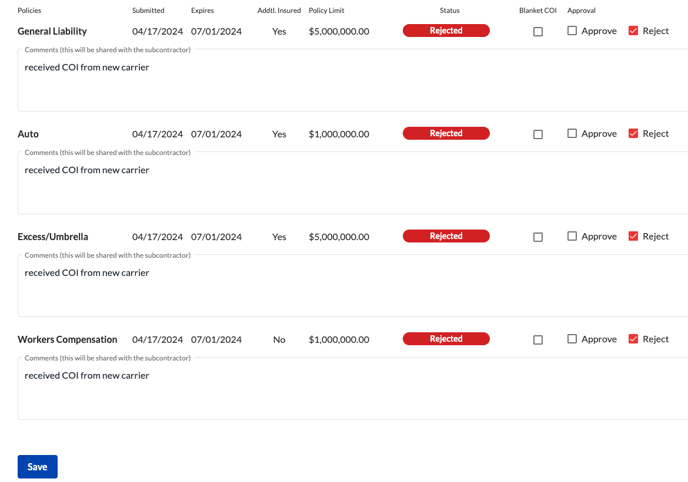Uncheck Reject for General Liability

[x=633, y=31]
